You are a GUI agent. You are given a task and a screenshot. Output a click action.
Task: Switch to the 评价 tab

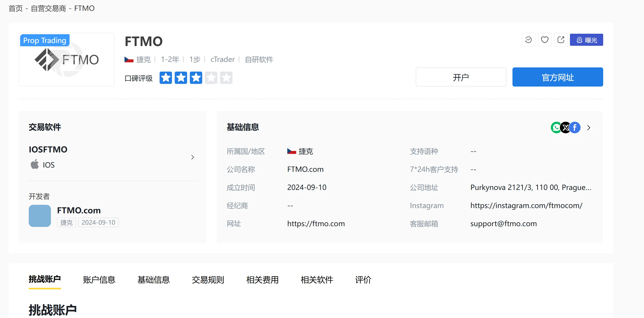pyautogui.click(x=363, y=280)
